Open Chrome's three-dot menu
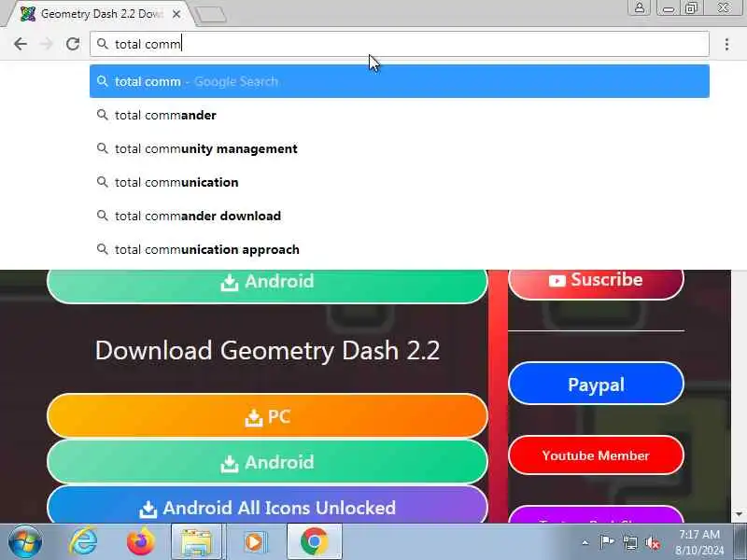 726,44
